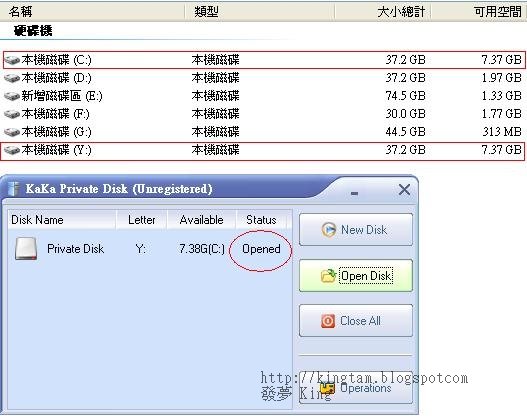This screenshot has width=527, height=419.
Task: Click the Available column header
Action: (202, 220)
